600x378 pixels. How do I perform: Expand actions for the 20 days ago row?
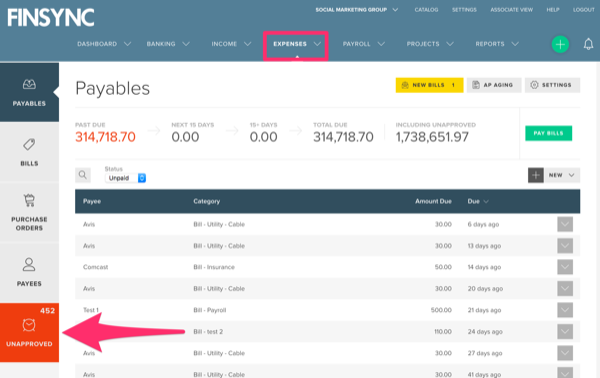(565, 288)
